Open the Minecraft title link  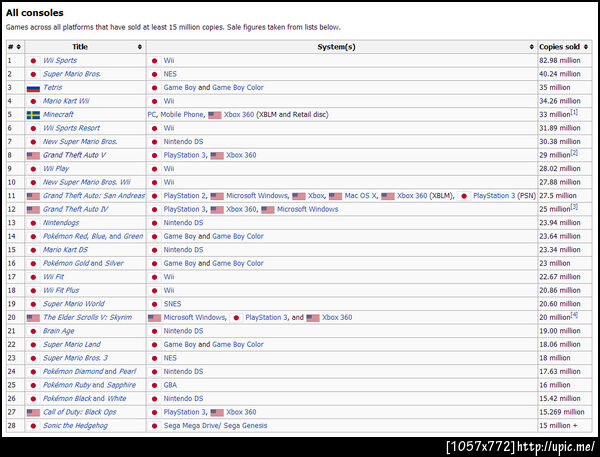pos(58,114)
